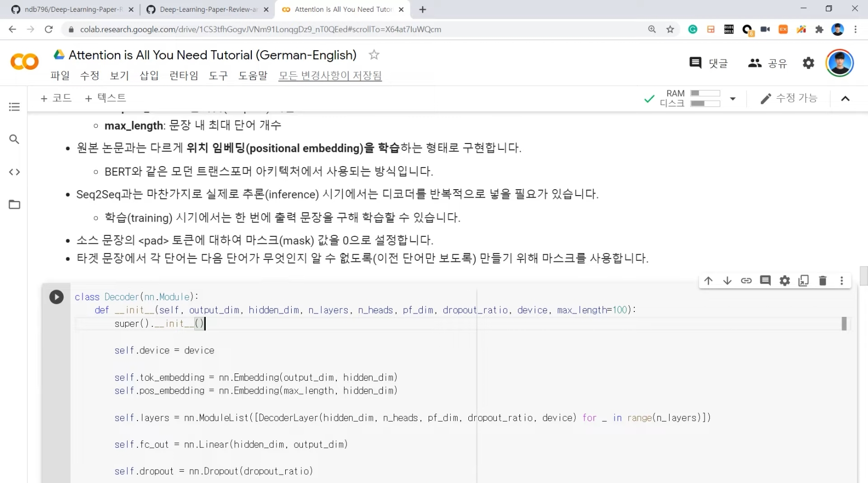Reload the current page
The image size is (868, 483).
49,29
